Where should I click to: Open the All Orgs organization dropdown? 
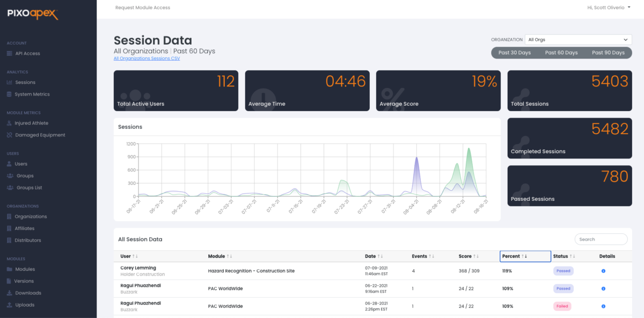577,40
